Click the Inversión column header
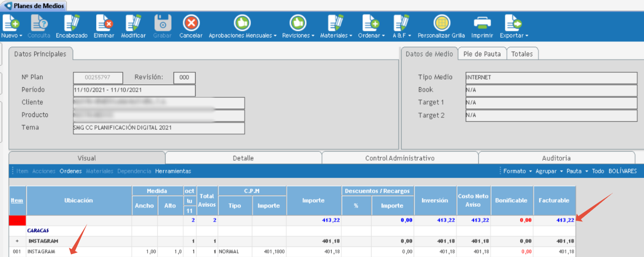Screen dimensions: 644x257 [435, 200]
